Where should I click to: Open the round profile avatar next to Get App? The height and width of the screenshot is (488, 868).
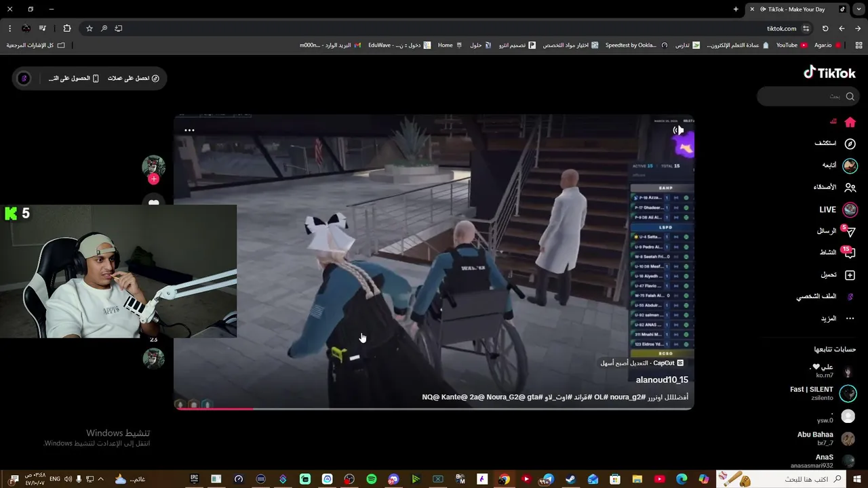(x=24, y=79)
